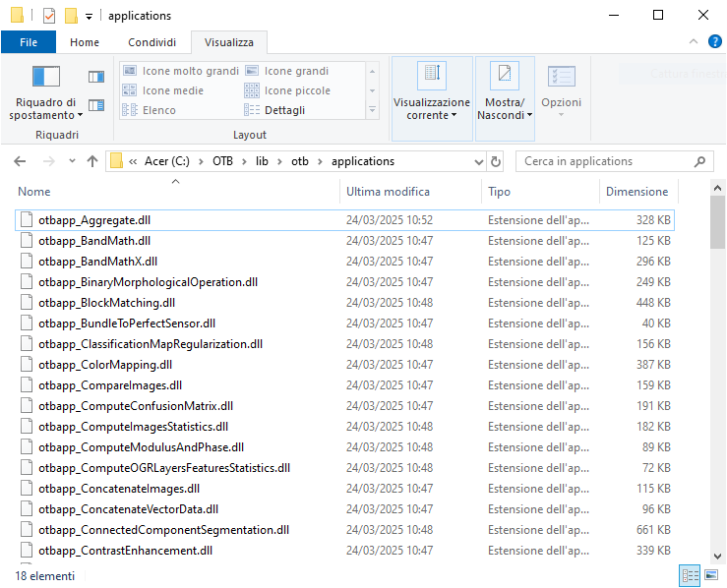Click the Opzioni button

coord(561,91)
